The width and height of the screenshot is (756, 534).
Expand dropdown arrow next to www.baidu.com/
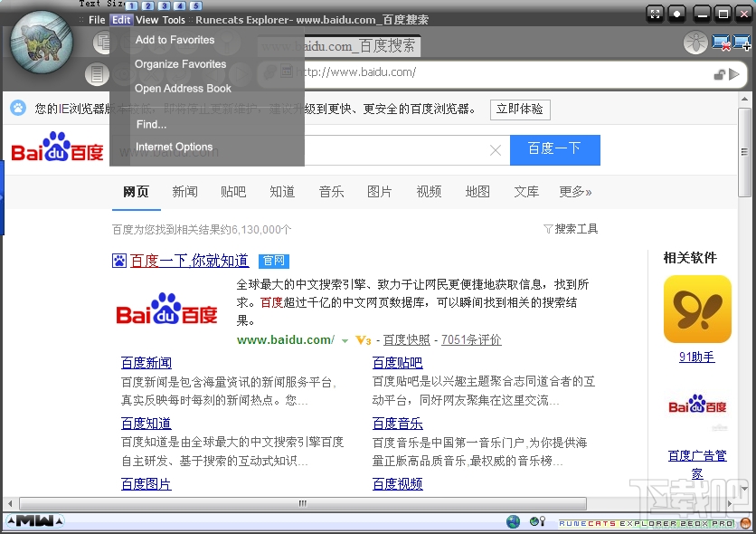(345, 341)
